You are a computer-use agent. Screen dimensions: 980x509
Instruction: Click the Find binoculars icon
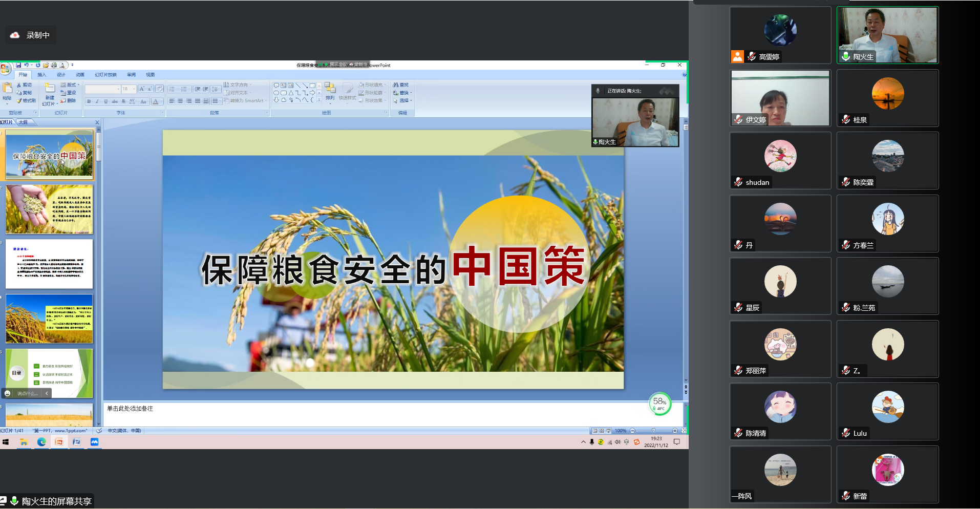point(396,85)
